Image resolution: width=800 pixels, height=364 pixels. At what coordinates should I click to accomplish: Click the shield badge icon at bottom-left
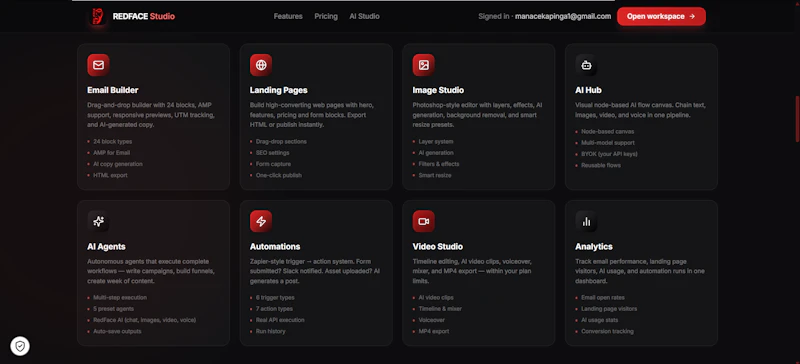tap(20, 346)
